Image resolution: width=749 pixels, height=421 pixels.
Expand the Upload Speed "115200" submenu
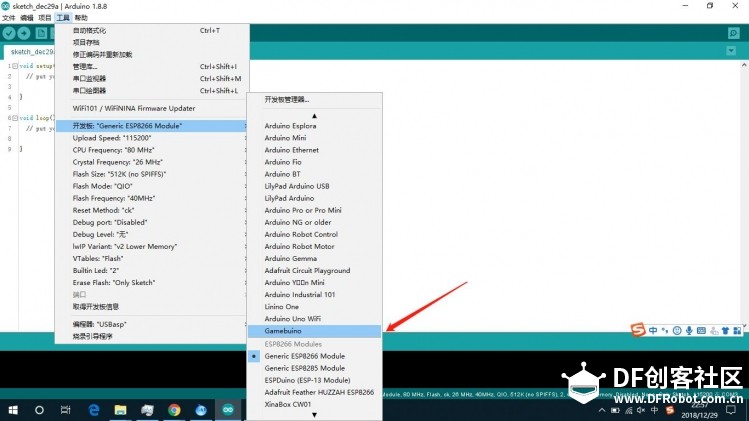[151, 138]
